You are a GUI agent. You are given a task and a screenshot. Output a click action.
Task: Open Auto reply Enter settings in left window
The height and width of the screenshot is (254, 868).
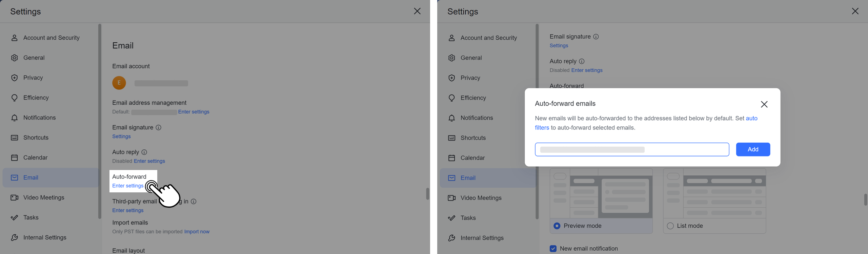tap(149, 161)
